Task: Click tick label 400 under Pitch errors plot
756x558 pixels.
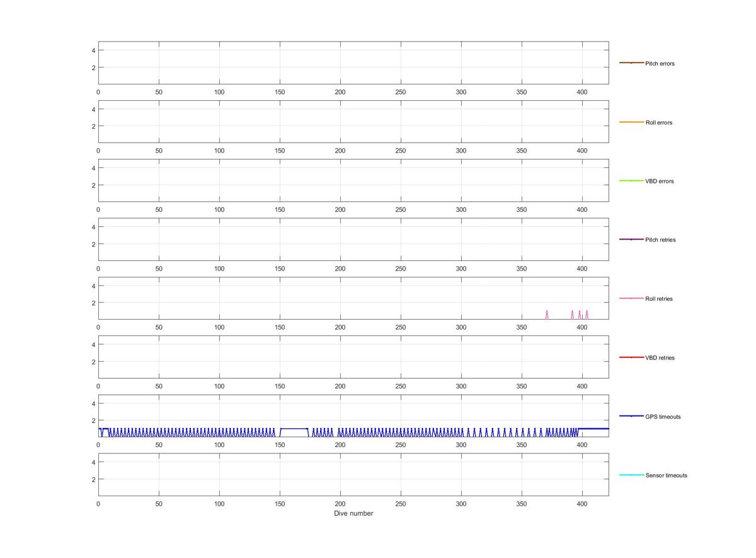Action: (x=582, y=92)
